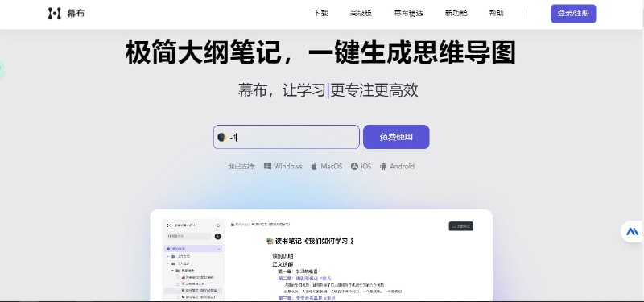Click the headline 极简大纲笔记，一键生成思维导图

(320, 52)
